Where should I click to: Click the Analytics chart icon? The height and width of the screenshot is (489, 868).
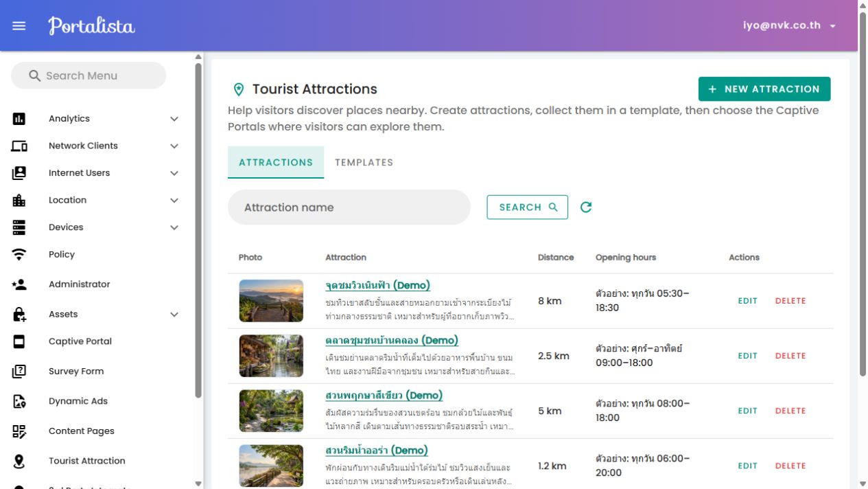coord(19,119)
